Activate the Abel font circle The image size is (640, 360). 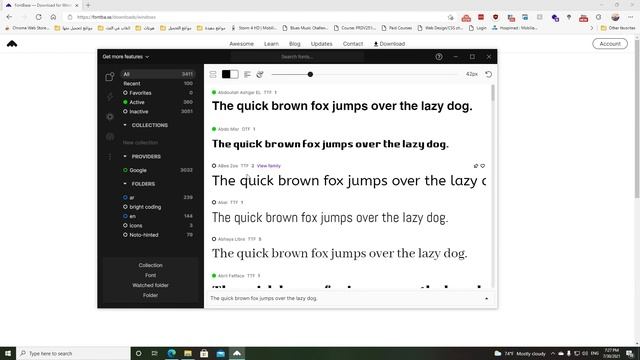214,202
